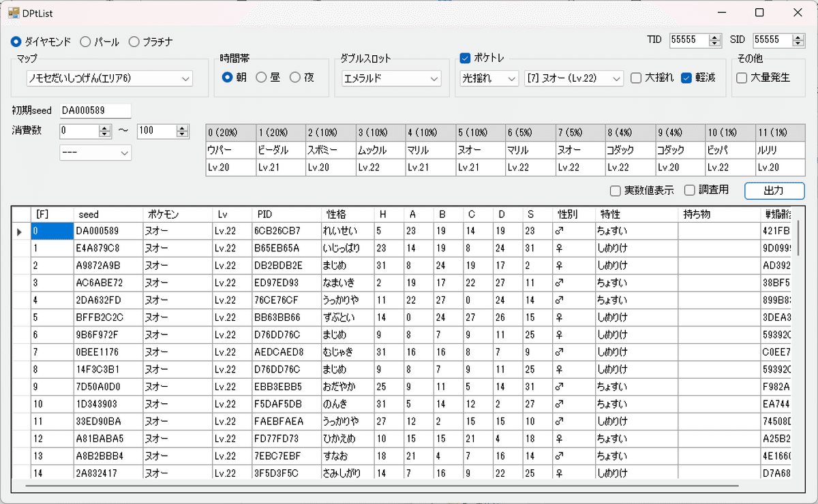Decrease 消費数 maximum with down arrow
Viewport: 818px width, 504px height.
tap(182, 134)
